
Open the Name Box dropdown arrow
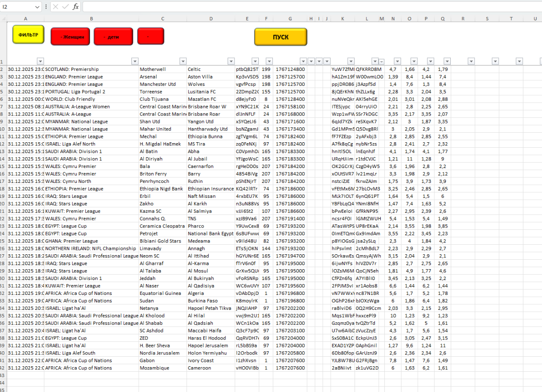pos(37,7)
